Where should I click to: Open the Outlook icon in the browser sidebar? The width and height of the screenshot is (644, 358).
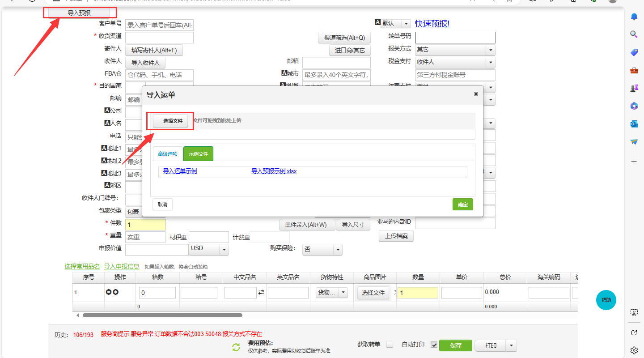click(634, 124)
